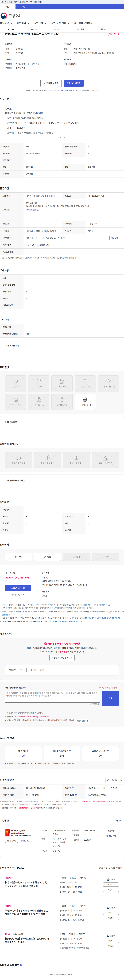The height and width of the screenshot is (980, 124).
Task: Open the 고용24 logo home link
Action: pos(10,16)
